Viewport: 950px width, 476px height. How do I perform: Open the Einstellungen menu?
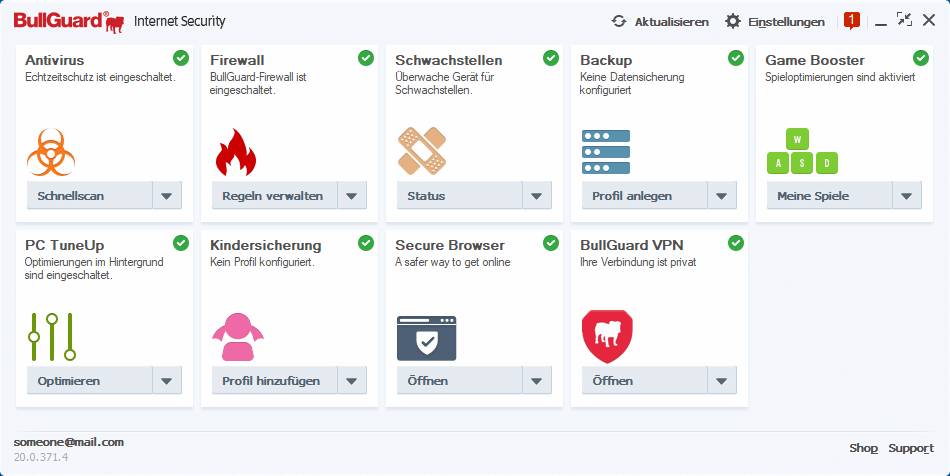click(775, 21)
